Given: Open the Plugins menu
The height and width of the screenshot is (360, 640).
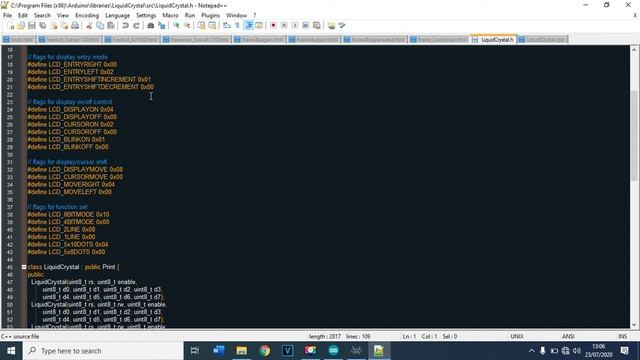Looking at the screenshot, I should pos(211,15).
